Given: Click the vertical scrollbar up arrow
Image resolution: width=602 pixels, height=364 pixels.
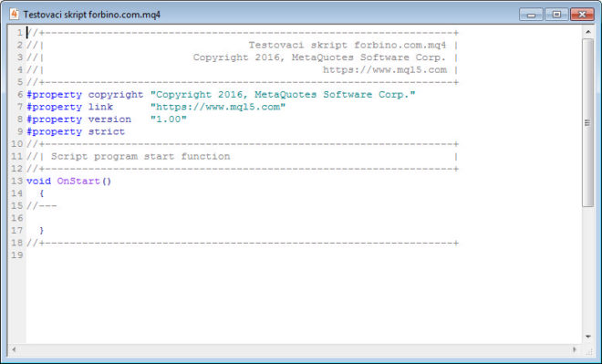Looking at the screenshot, I should tap(588, 32).
